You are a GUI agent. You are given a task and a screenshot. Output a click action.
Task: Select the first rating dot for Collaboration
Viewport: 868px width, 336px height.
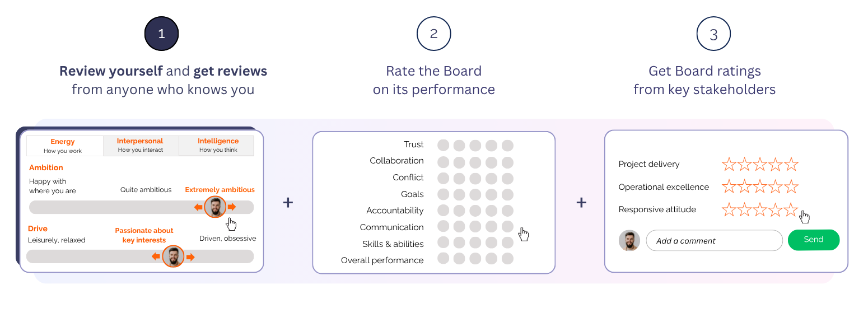pos(444,162)
